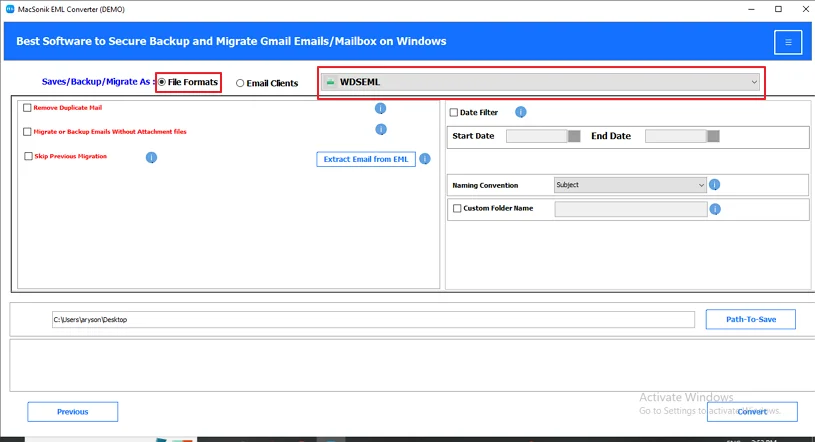Click Extract Email from EML button
Image resolution: width=815 pixels, height=442 pixels.
[366, 159]
